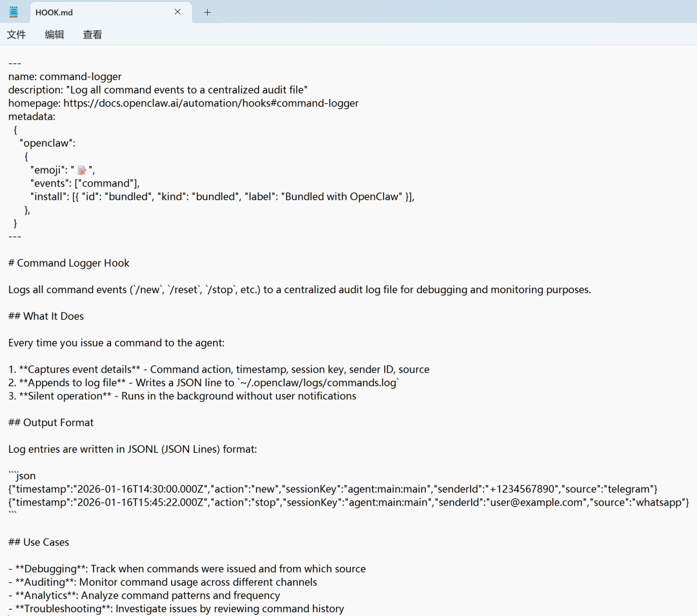Image resolution: width=697 pixels, height=616 pixels.
Task: Click list item '**Silent operation**'
Action: point(182,396)
